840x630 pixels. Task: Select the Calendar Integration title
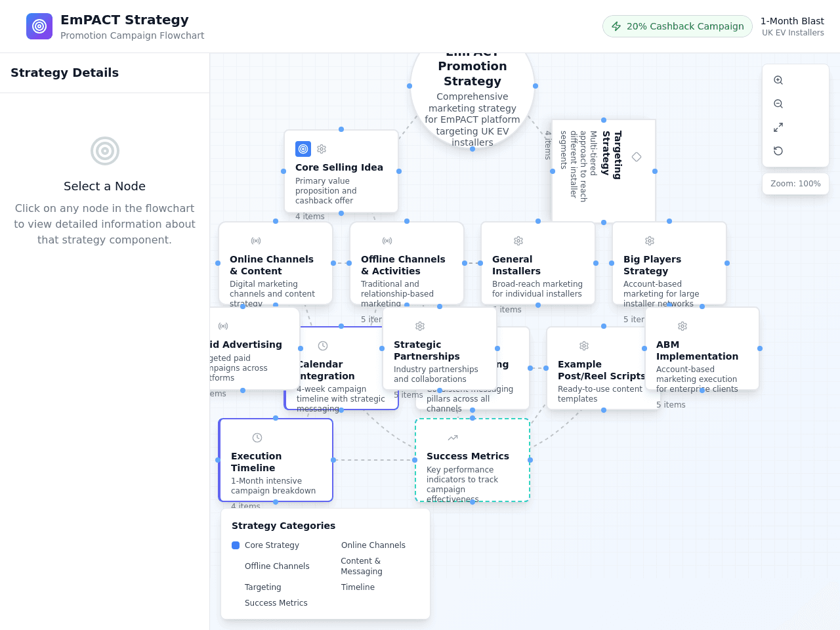coord(325,370)
